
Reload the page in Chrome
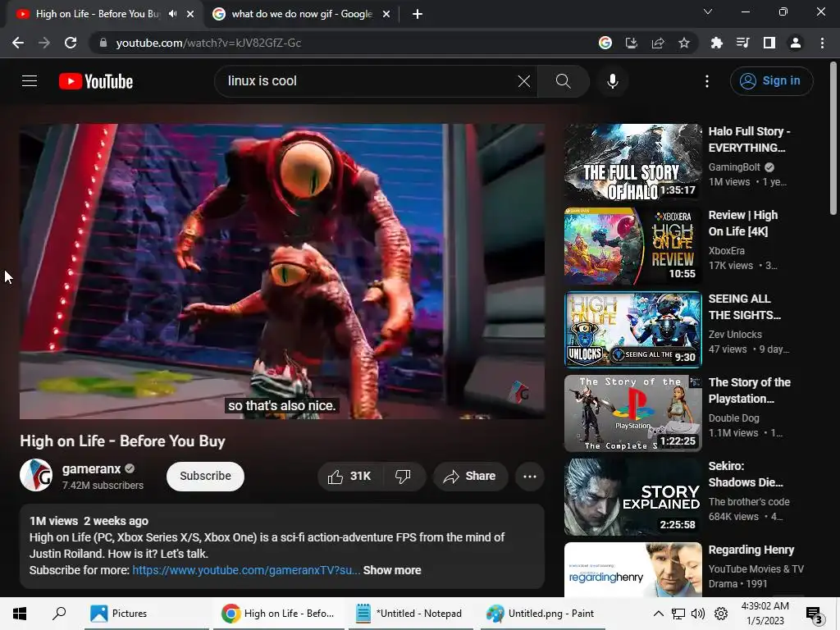pos(71,43)
